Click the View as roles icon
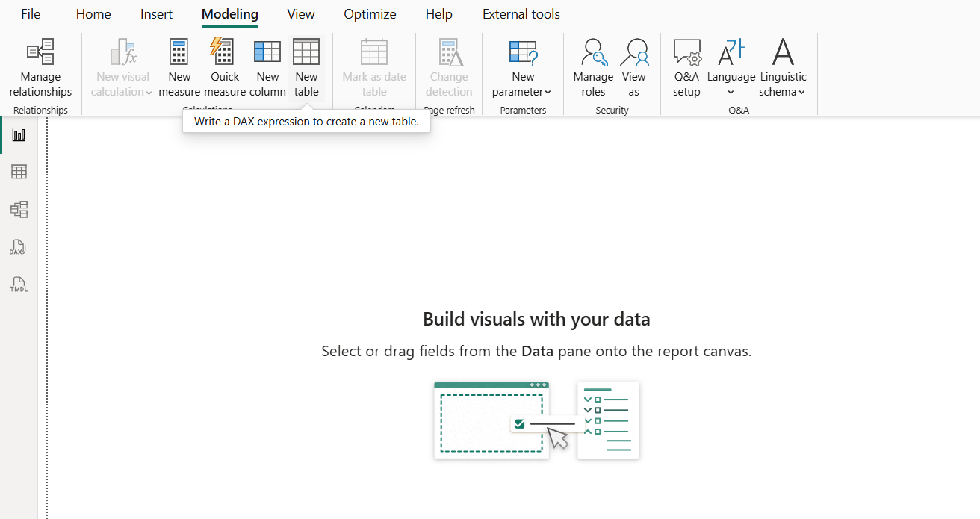Image resolution: width=980 pixels, height=519 pixels. (633, 69)
